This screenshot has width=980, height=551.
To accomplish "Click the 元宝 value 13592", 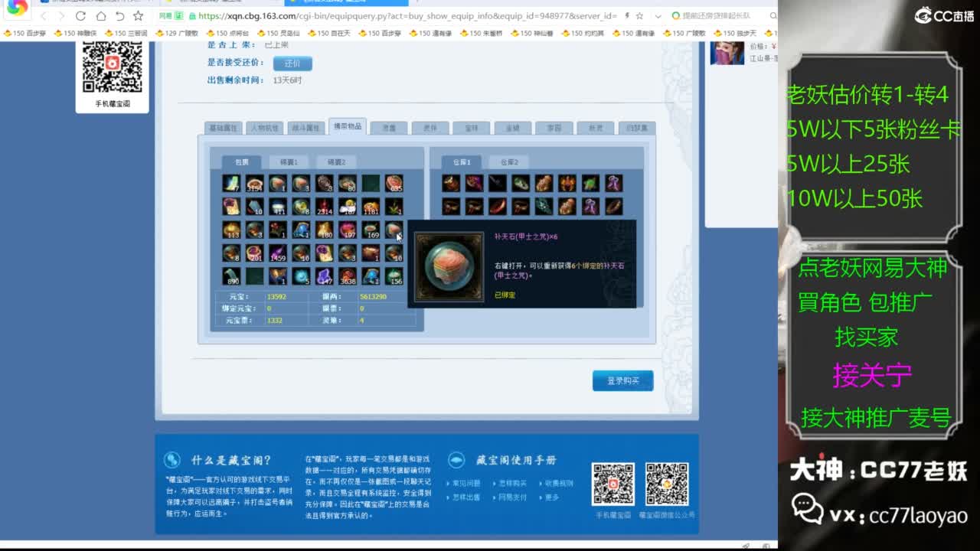I will 276,296.
